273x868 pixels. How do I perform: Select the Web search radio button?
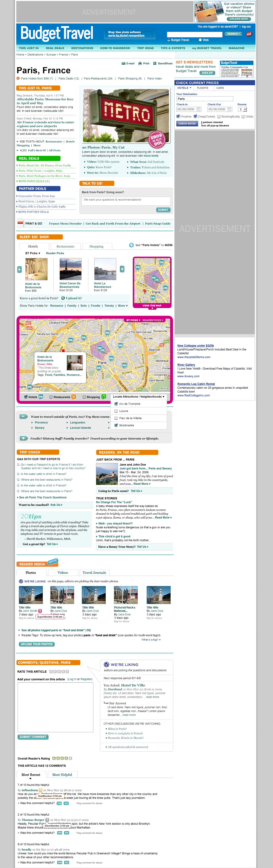200,40
